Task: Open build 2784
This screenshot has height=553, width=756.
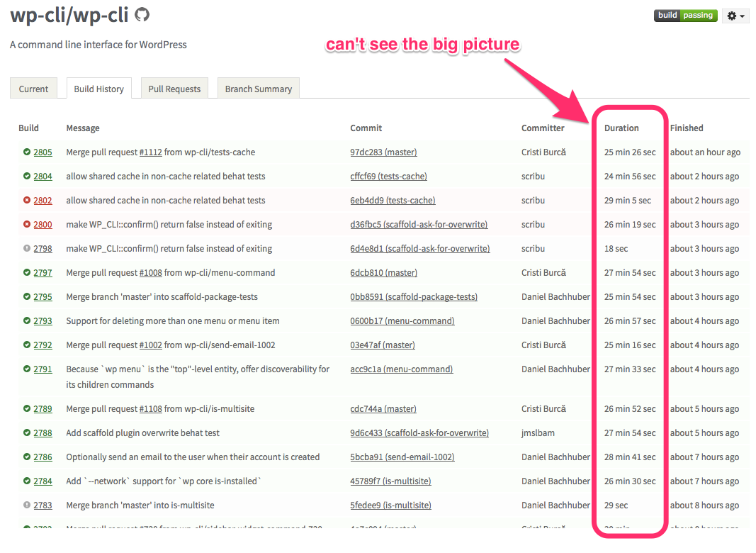Action: tap(43, 481)
